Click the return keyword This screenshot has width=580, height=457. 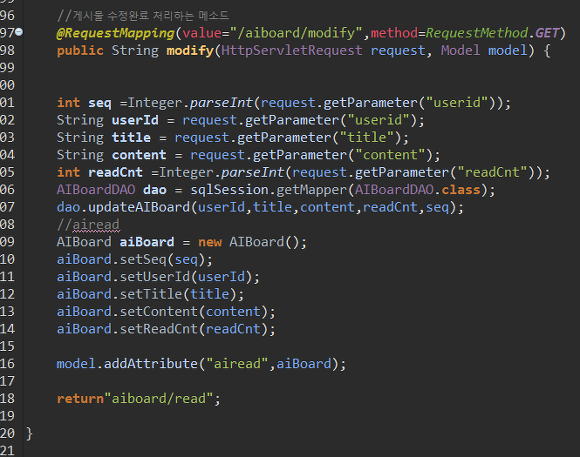coord(80,399)
